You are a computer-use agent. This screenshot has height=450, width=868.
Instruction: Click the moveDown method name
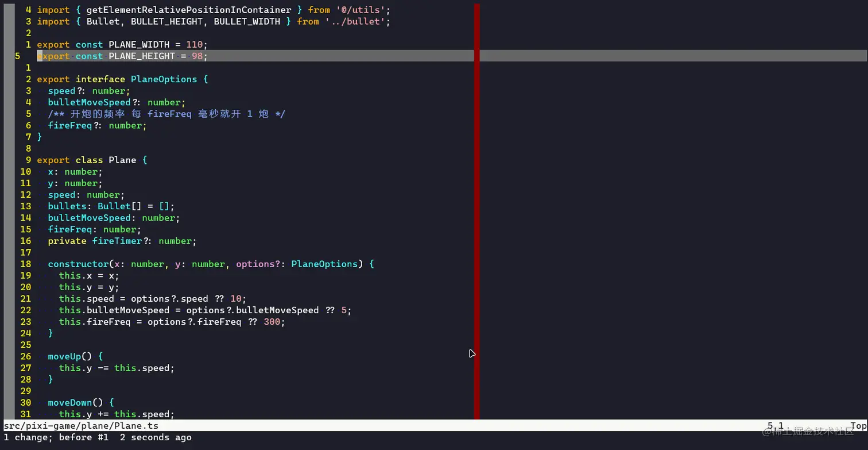pyautogui.click(x=70, y=402)
